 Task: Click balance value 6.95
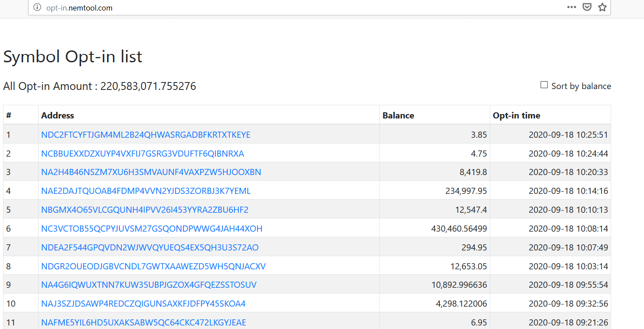(x=479, y=322)
